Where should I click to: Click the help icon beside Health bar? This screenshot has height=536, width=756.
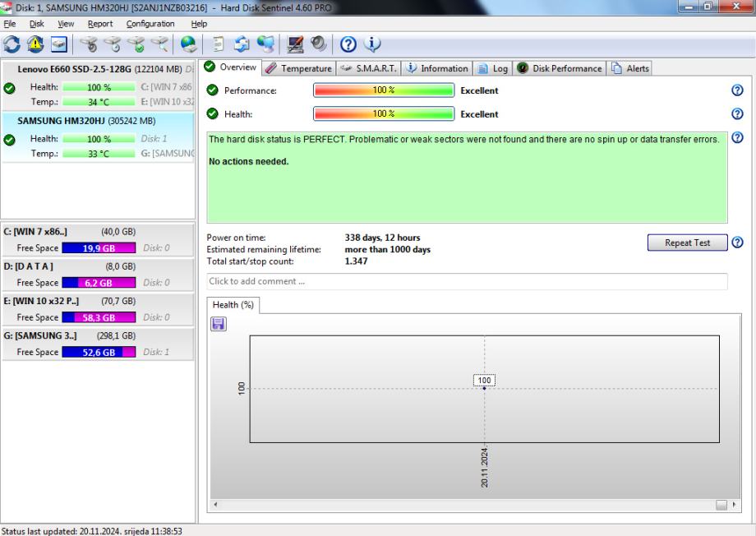point(737,113)
